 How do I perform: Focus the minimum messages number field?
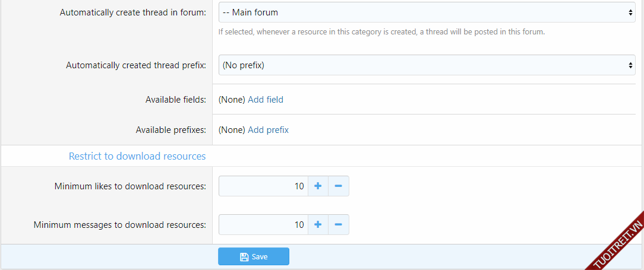click(263, 225)
